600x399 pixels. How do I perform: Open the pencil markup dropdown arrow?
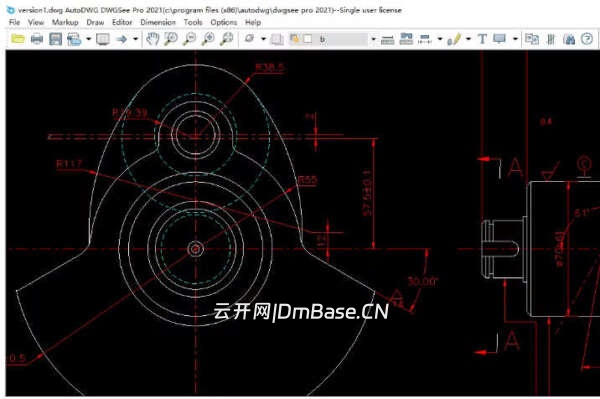tap(468, 39)
